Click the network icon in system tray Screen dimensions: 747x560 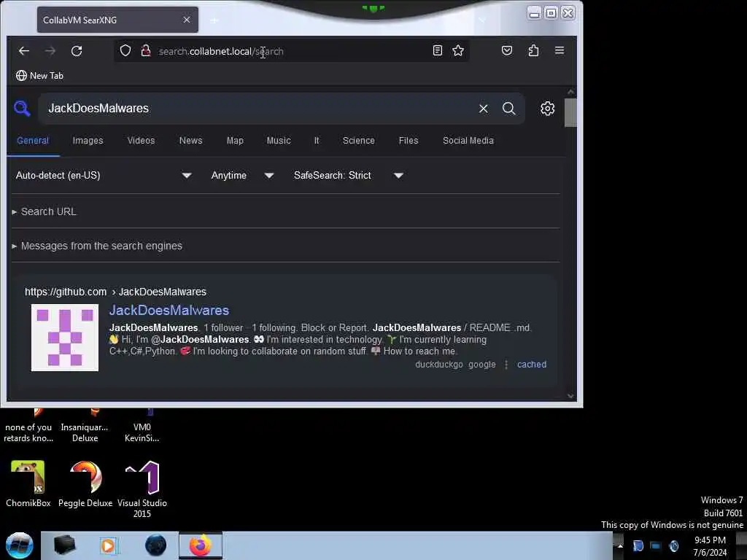click(656, 545)
